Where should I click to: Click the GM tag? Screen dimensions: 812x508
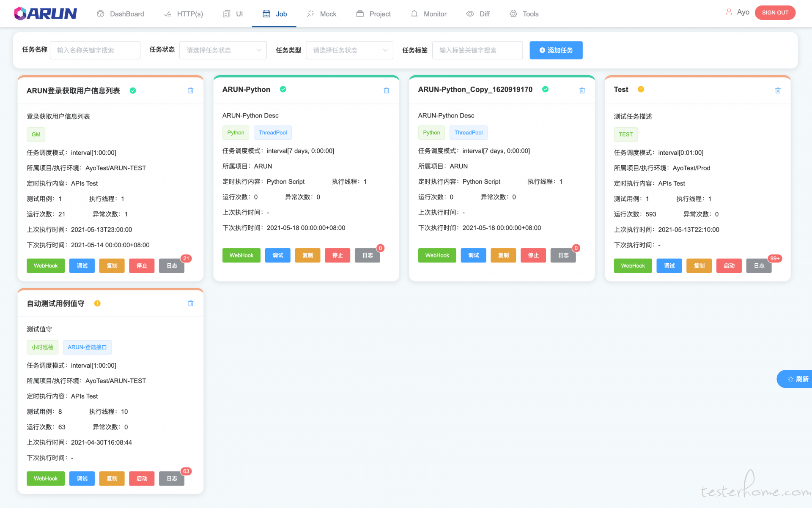click(36, 134)
